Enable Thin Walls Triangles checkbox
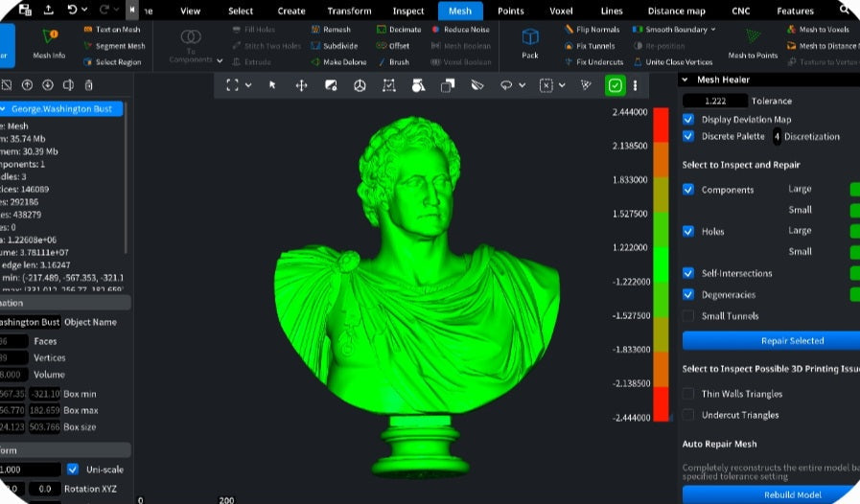 [688, 393]
